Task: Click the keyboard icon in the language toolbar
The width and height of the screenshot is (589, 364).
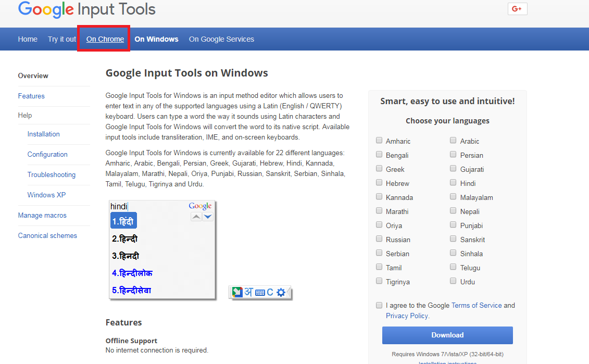Action: 260,293
